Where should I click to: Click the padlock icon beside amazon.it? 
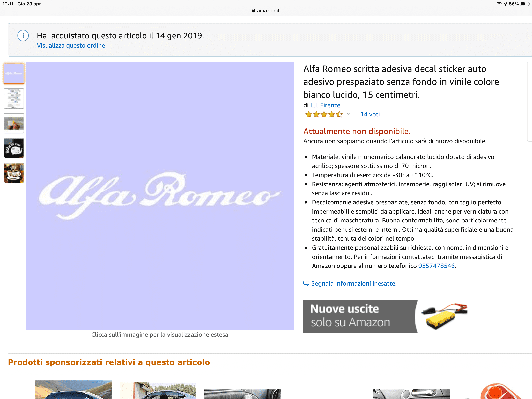(x=253, y=11)
